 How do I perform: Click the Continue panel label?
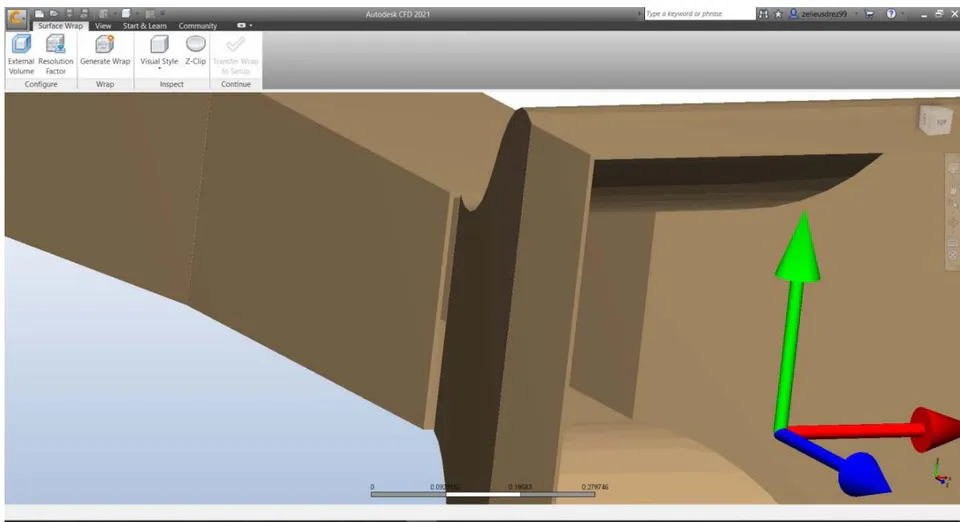coord(236,84)
